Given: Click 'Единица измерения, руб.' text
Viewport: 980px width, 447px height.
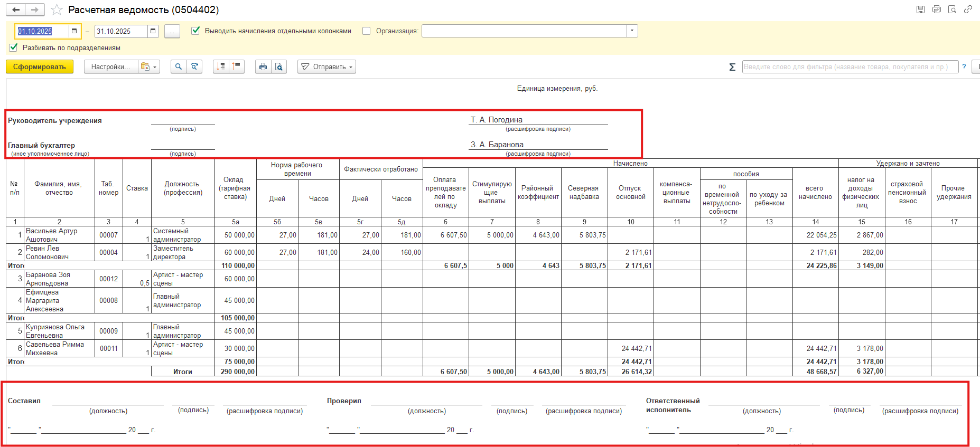Looking at the screenshot, I should pyautogui.click(x=557, y=89).
